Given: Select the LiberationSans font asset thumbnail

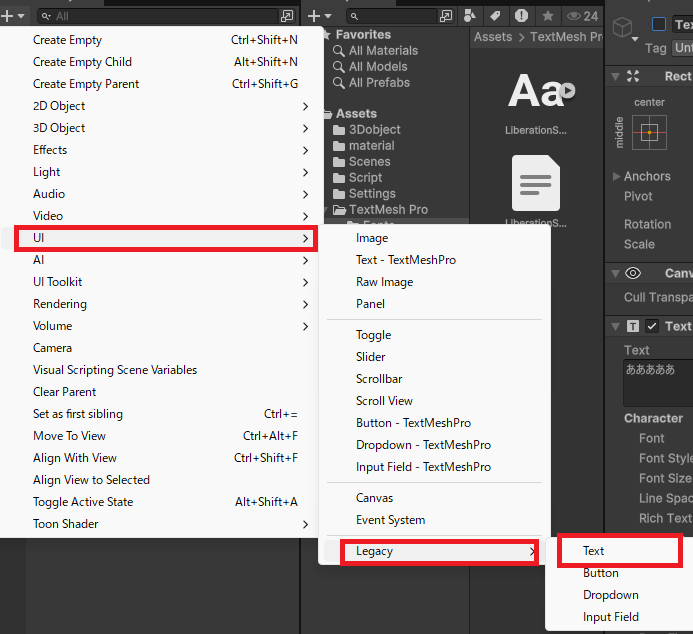Looking at the screenshot, I should pos(536,91).
